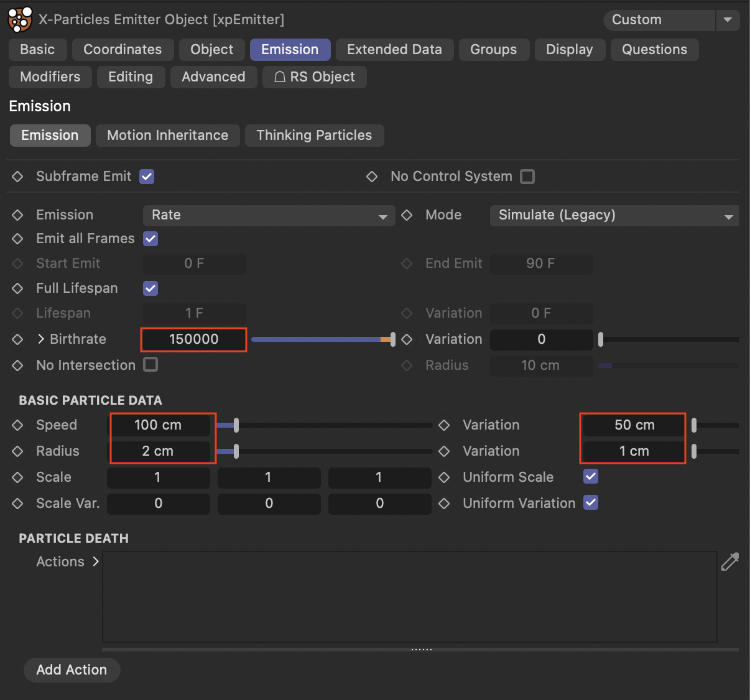The width and height of the screenshot is (750, 700).
Task: Click keyframe diamond beside No Intersection
Action: 17,366
